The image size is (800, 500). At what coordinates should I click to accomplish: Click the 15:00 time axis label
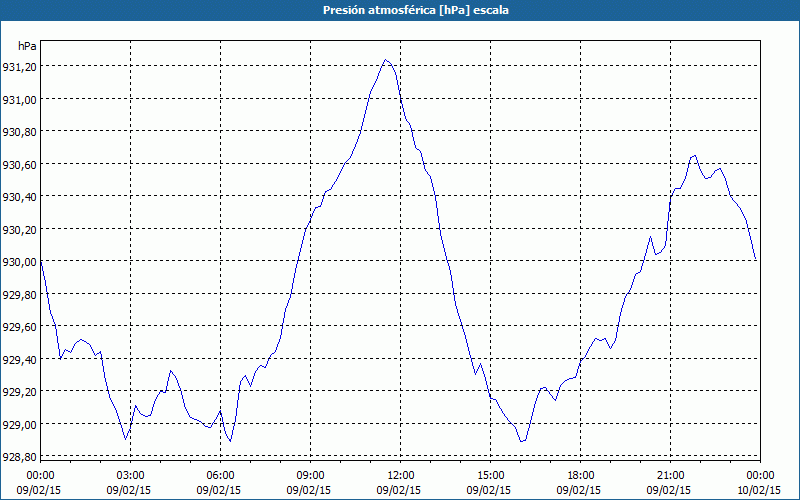click(x=491, y=476)
